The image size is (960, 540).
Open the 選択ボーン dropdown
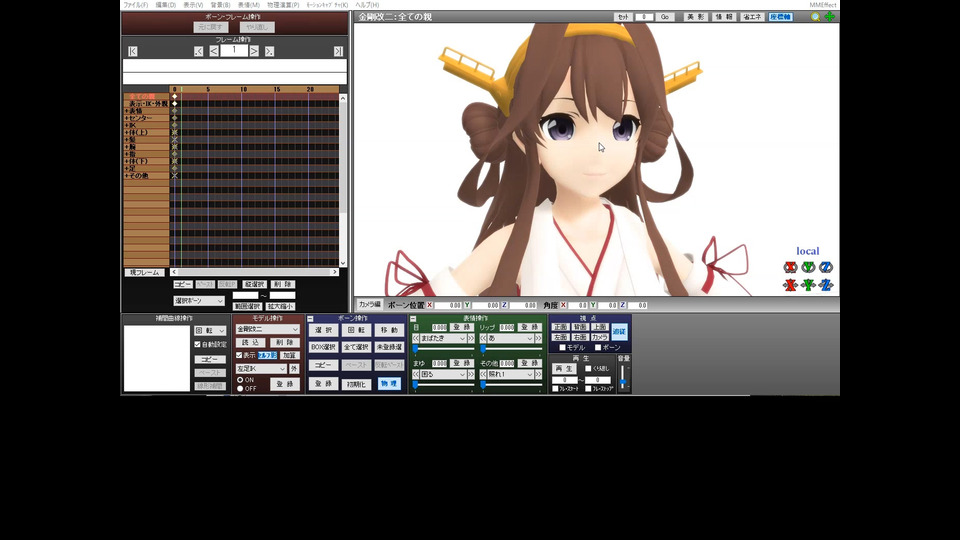click(199, 301)
